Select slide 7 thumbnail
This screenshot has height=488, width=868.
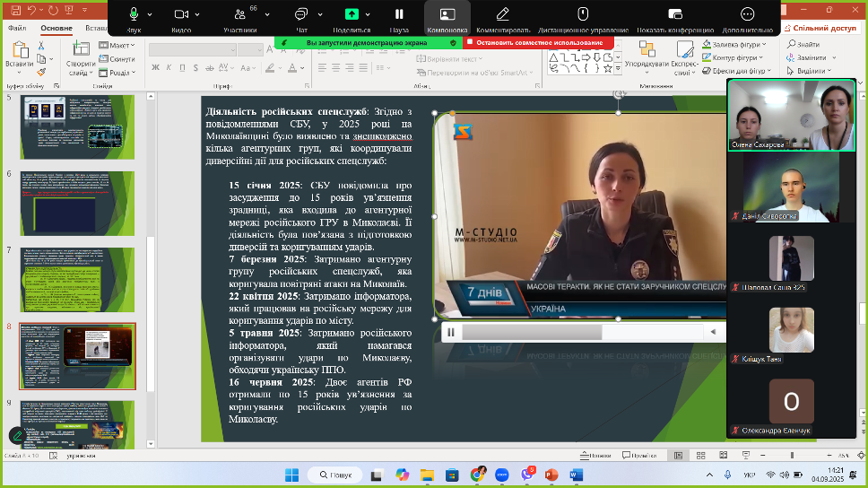[77, 280]
